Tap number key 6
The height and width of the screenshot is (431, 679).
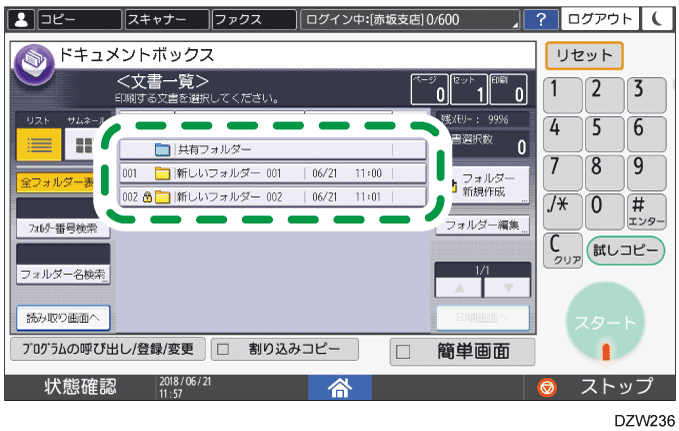[647, 134]
